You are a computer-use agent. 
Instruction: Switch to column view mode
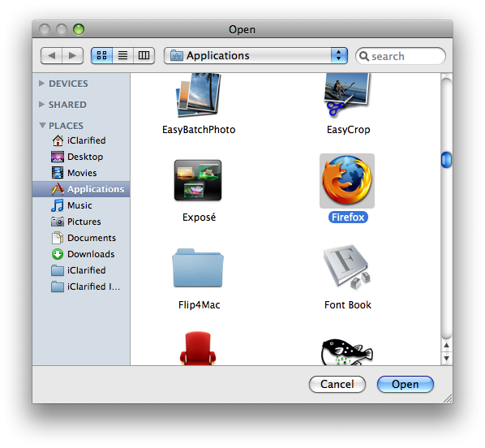click(144, 56)
